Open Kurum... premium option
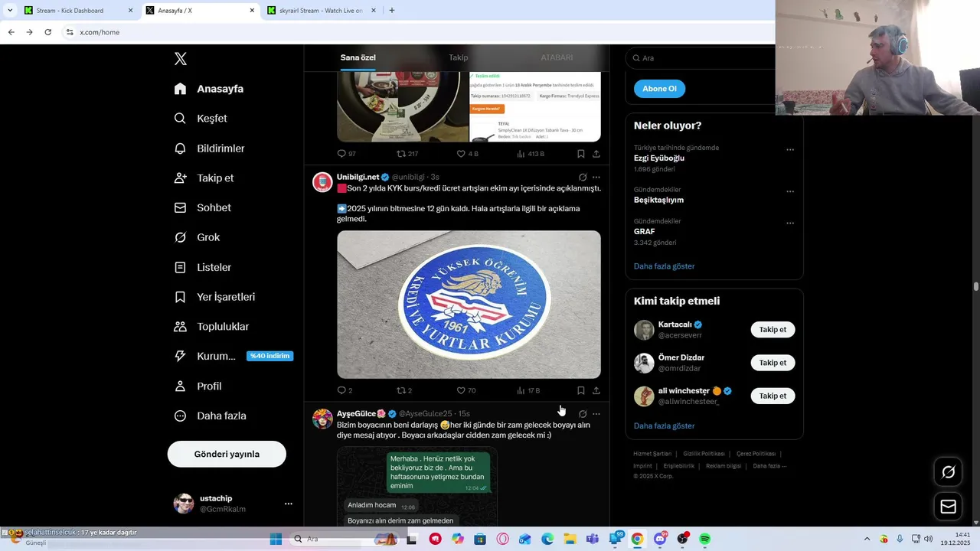The width and height of the screenshot is (980, 551). coord(234,356)
